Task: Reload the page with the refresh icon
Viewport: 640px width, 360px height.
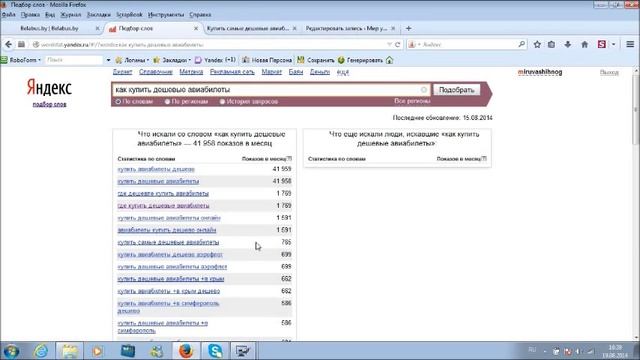Action: (398, 44)
